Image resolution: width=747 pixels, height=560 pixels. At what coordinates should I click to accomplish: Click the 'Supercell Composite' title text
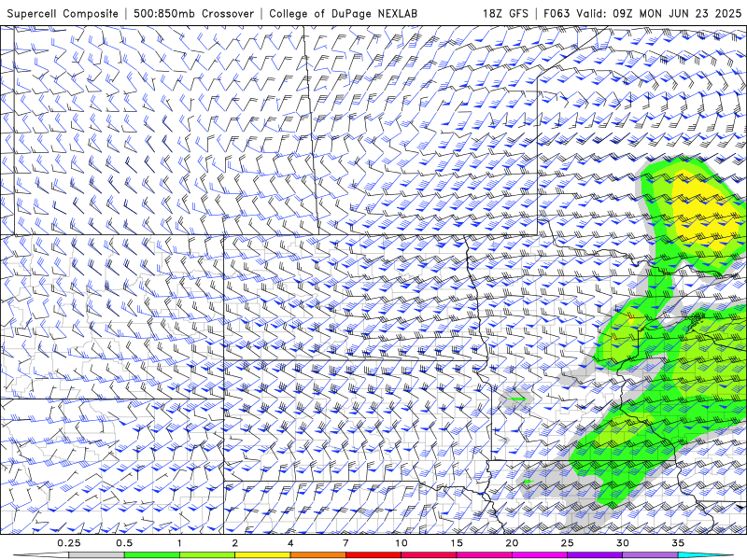[63, 13]
